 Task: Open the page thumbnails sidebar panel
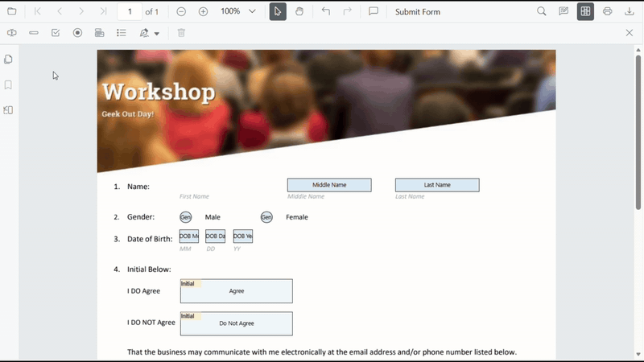pyautogui.click(x=9, y=60)
